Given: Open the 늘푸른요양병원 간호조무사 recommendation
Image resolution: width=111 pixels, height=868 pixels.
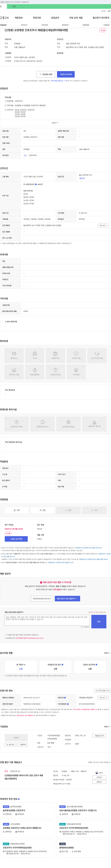Looking at the screenshot, I should [x=14, y=810].
